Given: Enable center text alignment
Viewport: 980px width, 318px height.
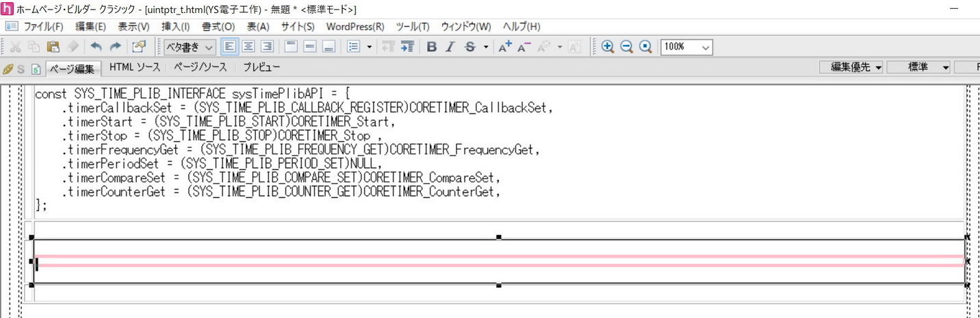Looking at the screenshot, I should click(248, 47).
